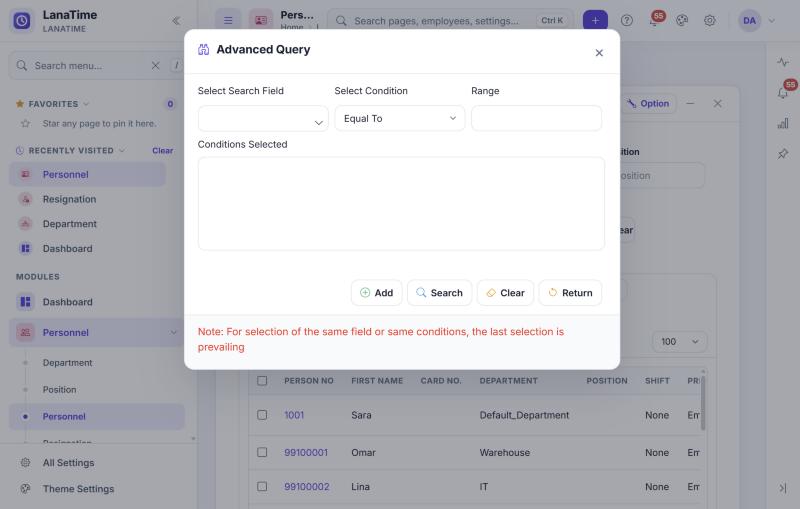Collapse the Recently Visited section

click(x=122, y=150)
